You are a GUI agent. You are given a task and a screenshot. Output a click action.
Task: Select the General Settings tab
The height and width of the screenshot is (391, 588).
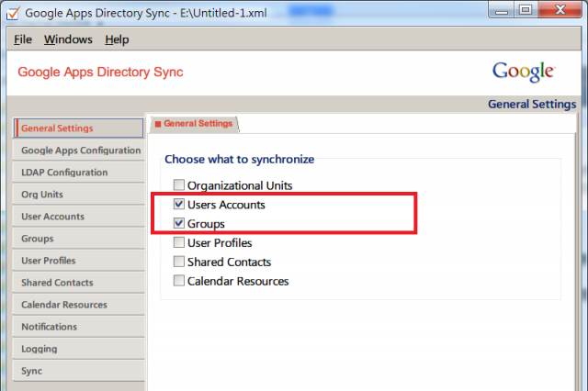point(194,124)
